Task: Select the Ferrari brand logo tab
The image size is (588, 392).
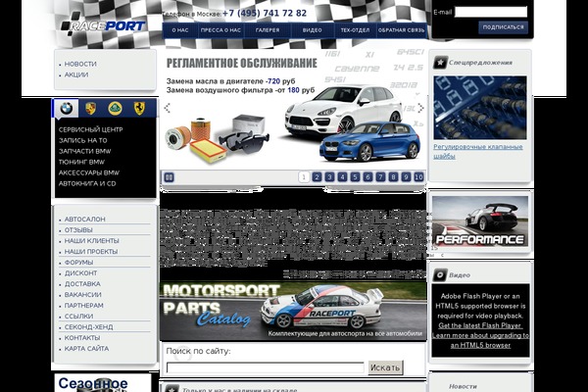Action: (139, 109)
